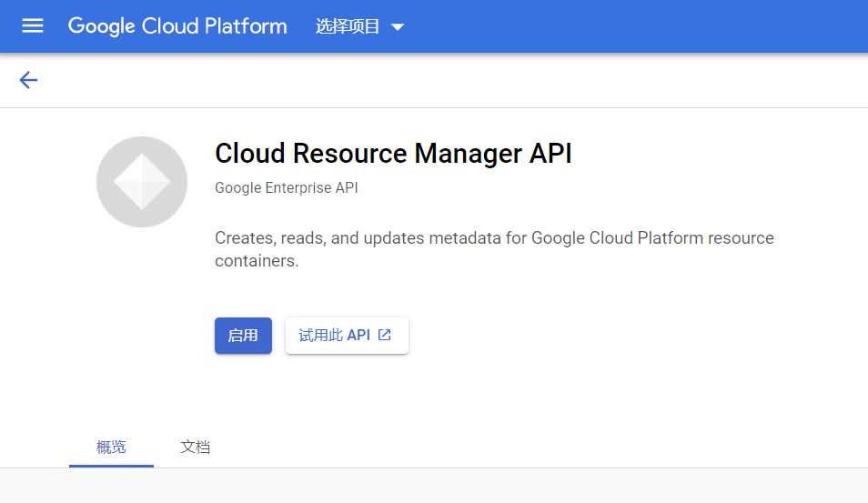The width and height of the screenshot is (868, 503).
Task: Click the dropdown triangle next to 选择项目
Action: (x=397, y=27)
